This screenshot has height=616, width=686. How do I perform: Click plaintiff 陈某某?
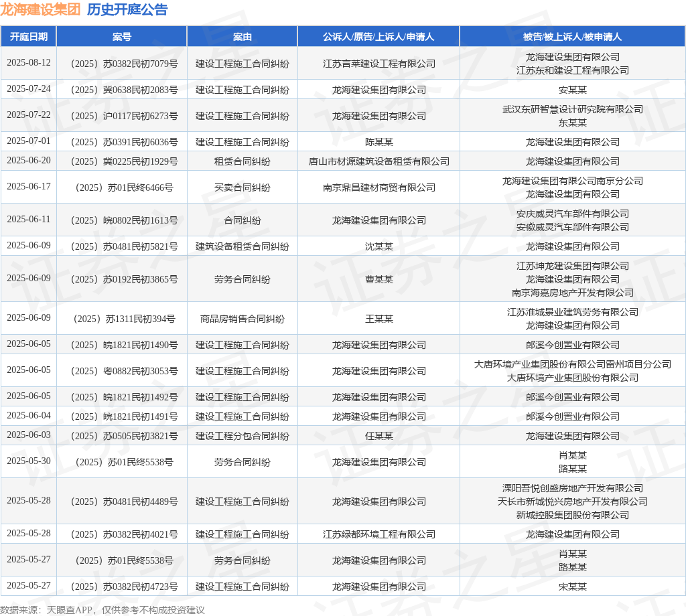[379, 142]
